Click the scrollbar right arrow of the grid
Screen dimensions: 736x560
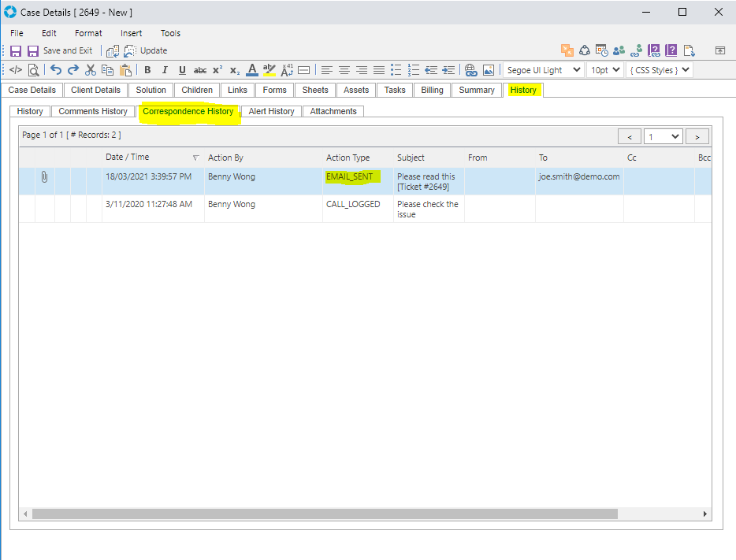click(x=705, y=514)
